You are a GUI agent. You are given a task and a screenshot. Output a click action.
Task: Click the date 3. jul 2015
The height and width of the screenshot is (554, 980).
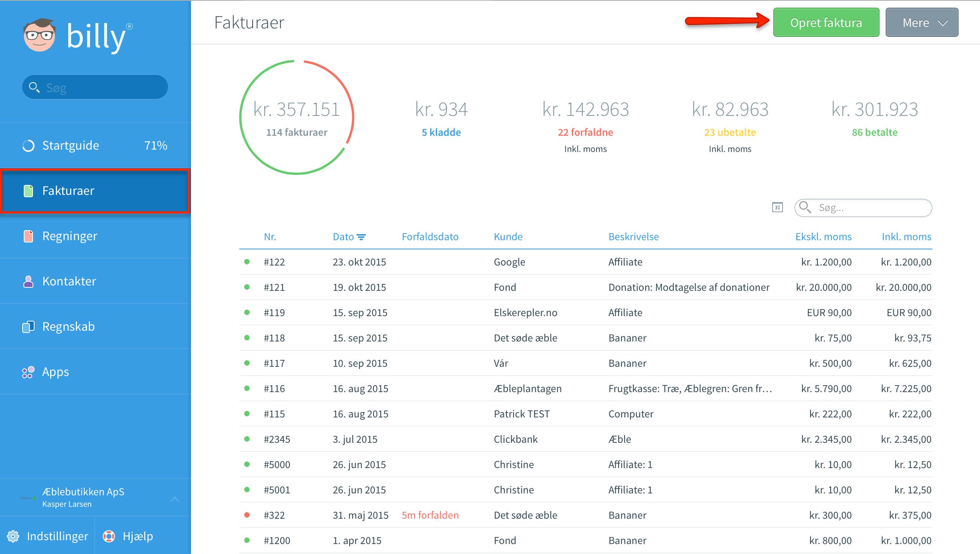pos(355,439)
